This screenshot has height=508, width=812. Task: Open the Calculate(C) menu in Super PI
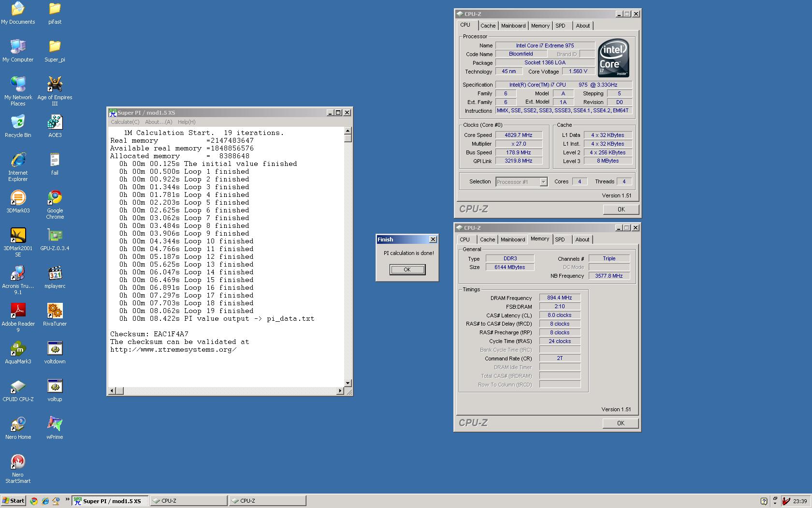click(125, 122)
